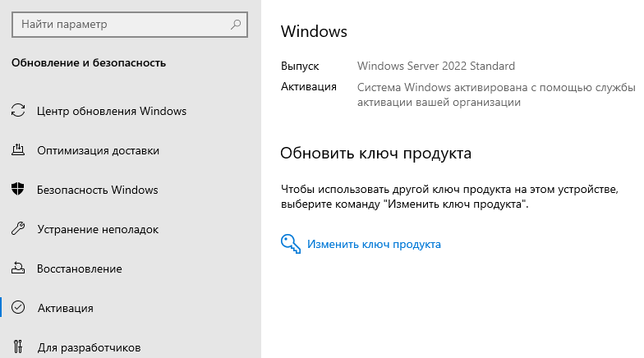
Task: Click the troubleshooting wrench icon
Action: (x=18, y=228)
